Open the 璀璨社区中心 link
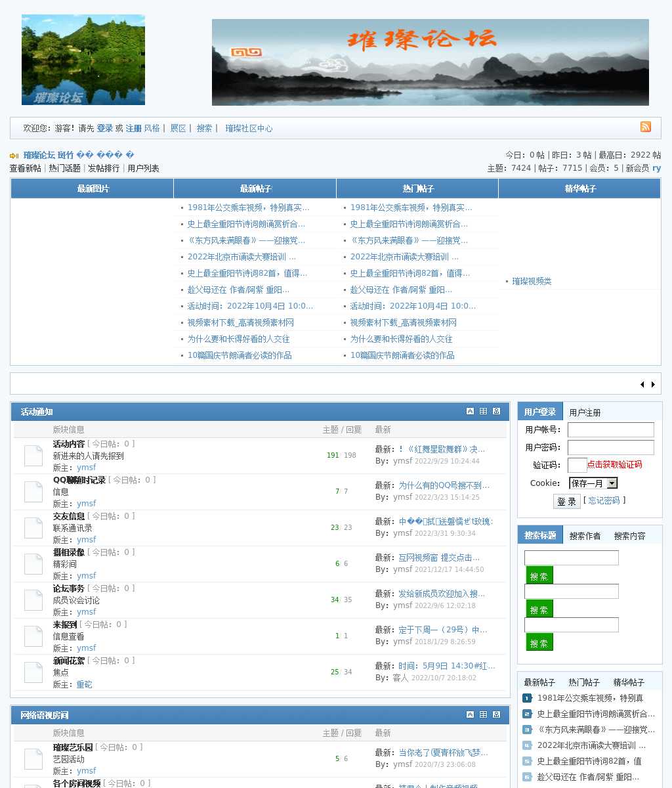Viewport: 672px width, 788px height. click(x=249, y=128)
